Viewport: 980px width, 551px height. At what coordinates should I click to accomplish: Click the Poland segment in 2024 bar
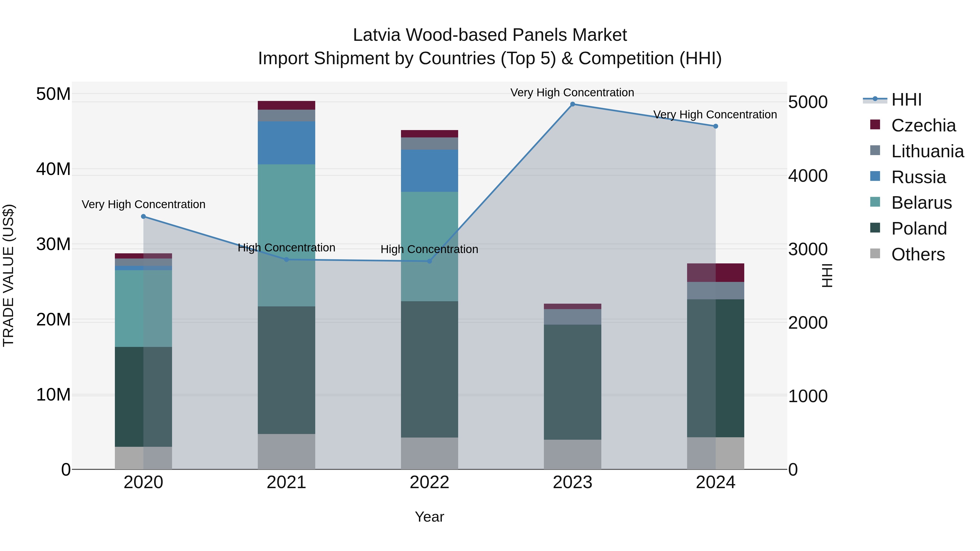716,368
